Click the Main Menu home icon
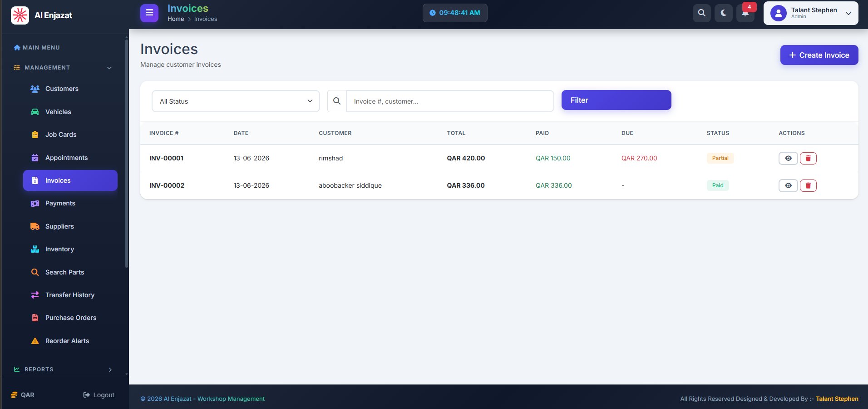The height and width of the screenshot is (409, 868). 17,48
